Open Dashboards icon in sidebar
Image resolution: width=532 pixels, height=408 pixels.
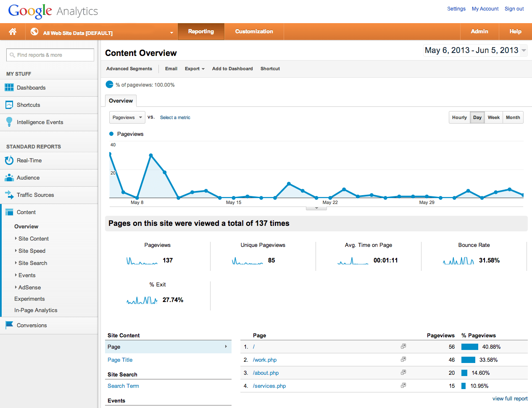(9, 87)
